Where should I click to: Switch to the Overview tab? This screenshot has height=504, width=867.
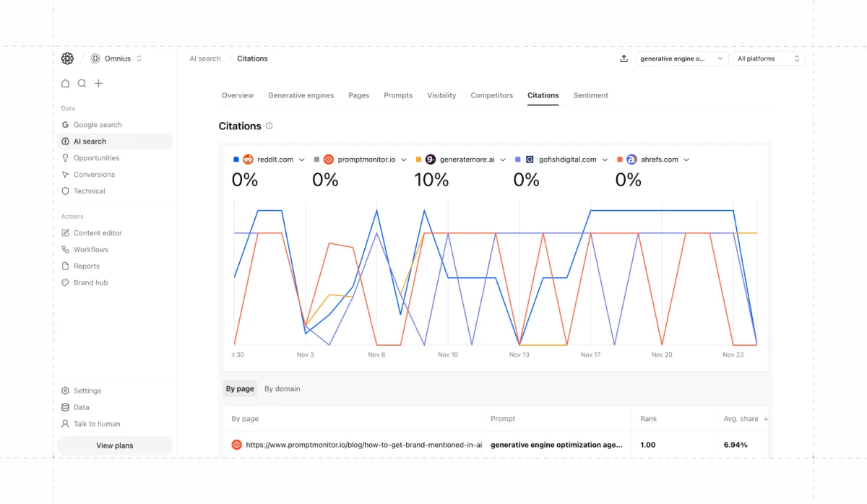(x=238, y=95)
